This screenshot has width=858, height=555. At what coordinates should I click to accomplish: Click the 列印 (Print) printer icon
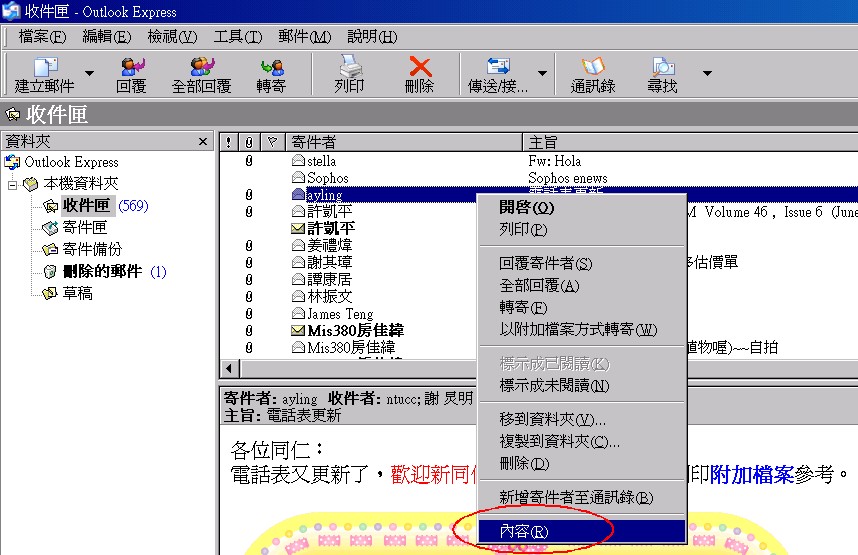pyautogui.click(x=349, y=67)
